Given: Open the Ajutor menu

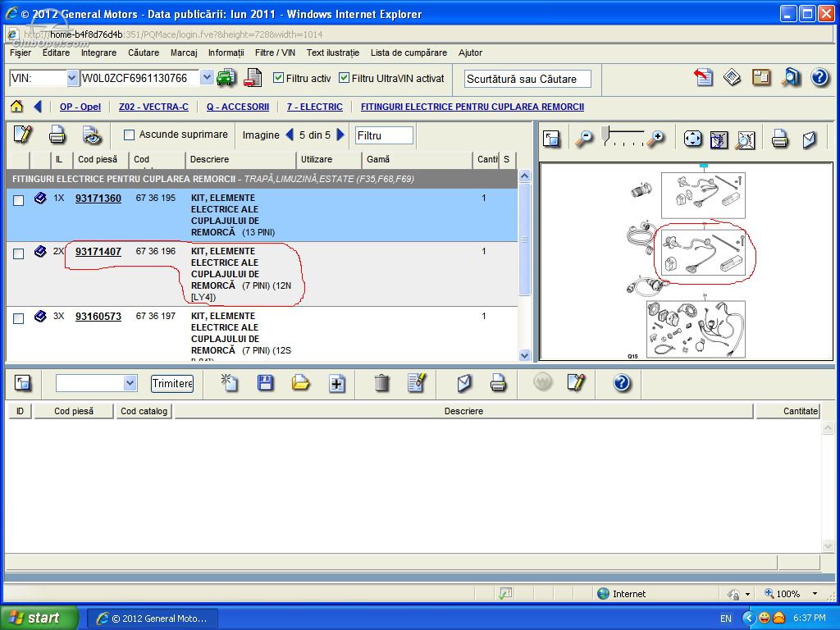Looking at the screenshot, I should (470, 52).
